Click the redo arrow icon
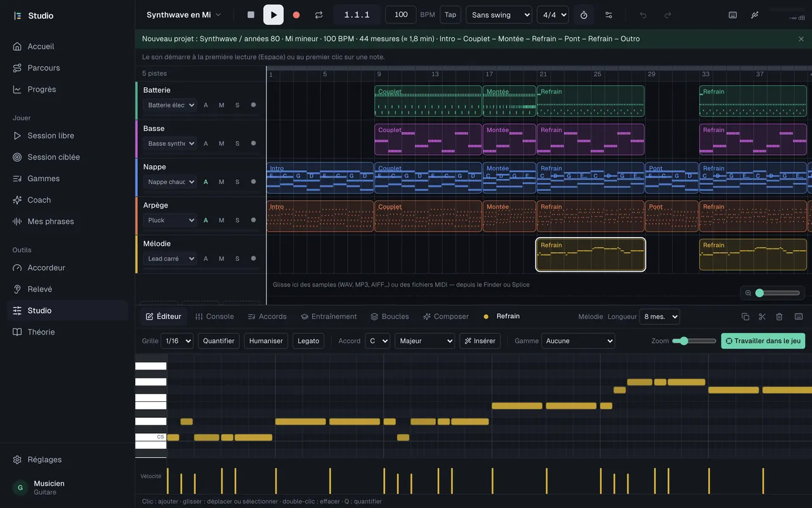 (x=667, y=15)
